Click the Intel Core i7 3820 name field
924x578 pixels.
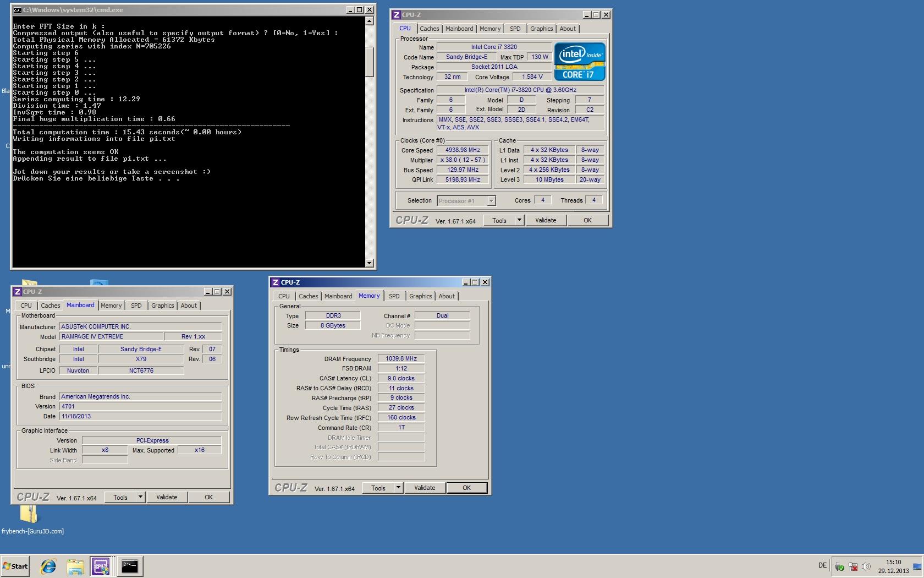[x=494, y=47]
